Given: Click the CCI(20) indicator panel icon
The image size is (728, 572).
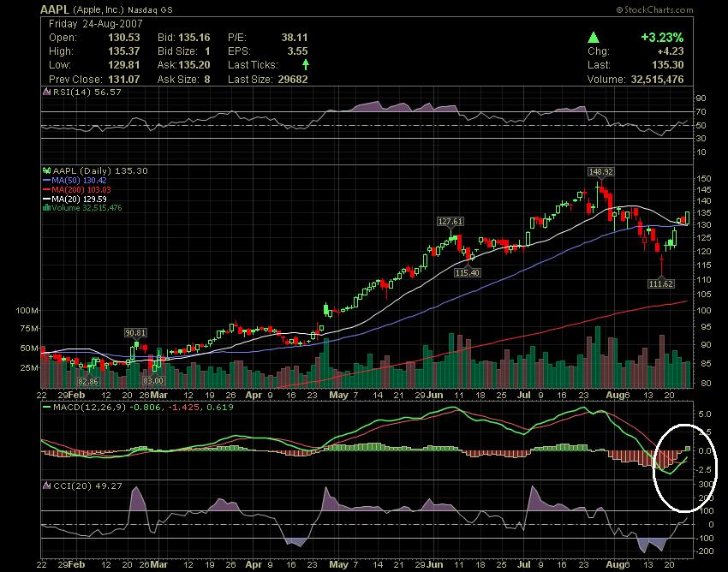Looking at the screenshot, I should [x=46, y=486].
